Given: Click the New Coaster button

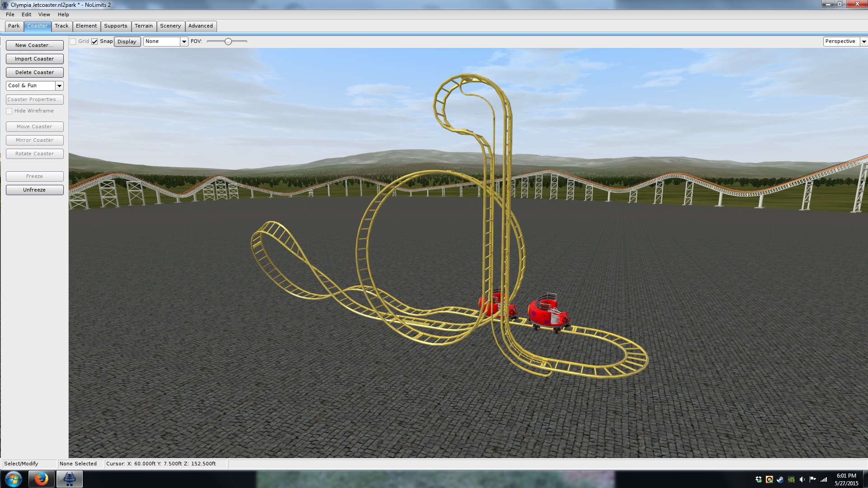Looking at the screenshot, I should tap(34, 45).
